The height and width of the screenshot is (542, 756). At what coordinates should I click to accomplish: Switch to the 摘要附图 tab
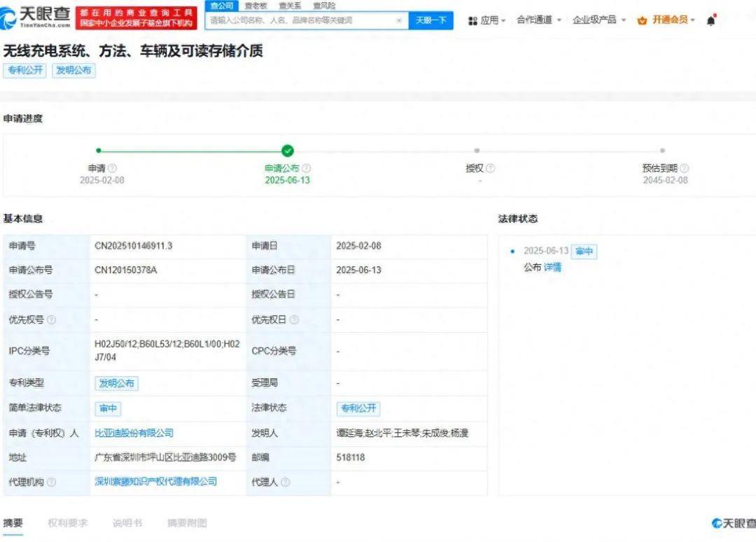point(187,523)
